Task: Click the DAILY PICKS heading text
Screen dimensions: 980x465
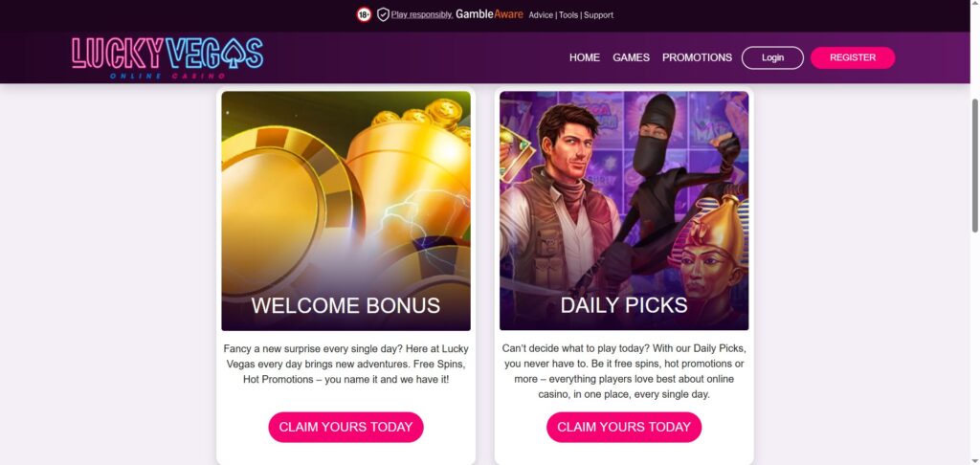Action: point(624,306)
